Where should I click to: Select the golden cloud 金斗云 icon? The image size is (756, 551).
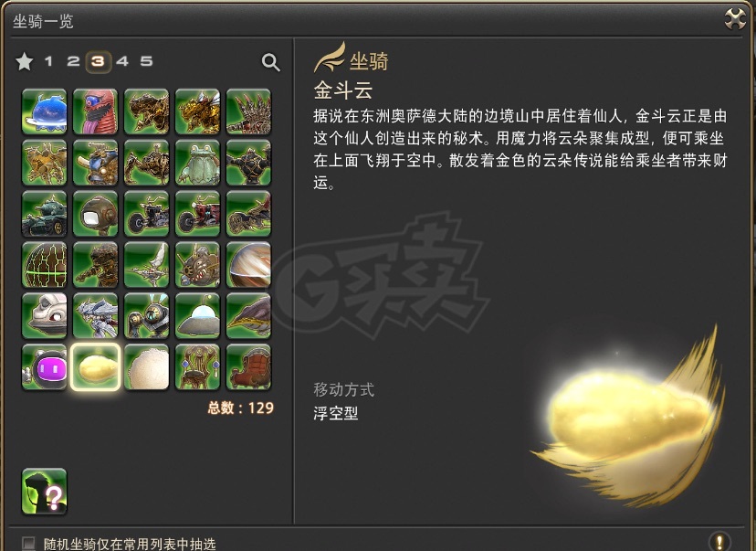(x=96, y=367)
